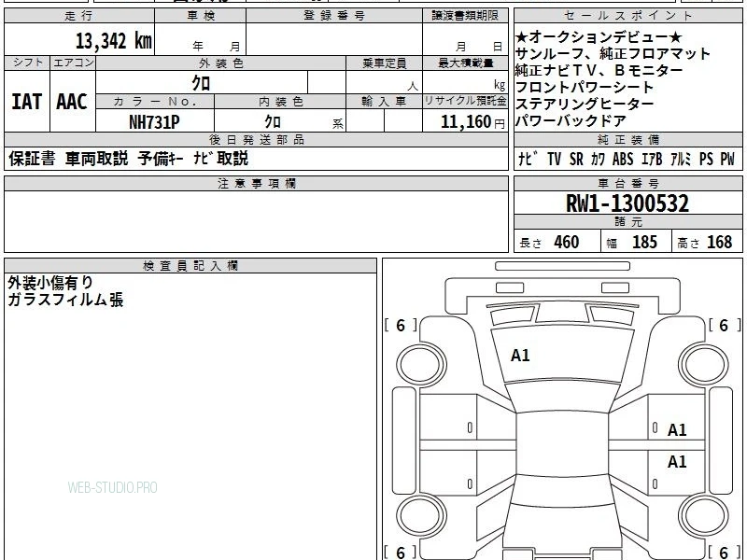
Task: Select the 純正ナビTV、Bモニター line
Action: click(599, 71)
